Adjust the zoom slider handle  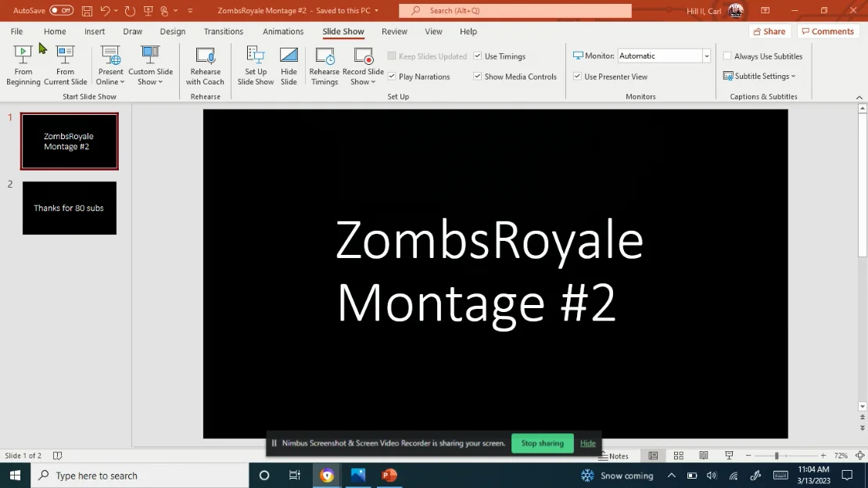pyautogui.click(x=777, y=455)
